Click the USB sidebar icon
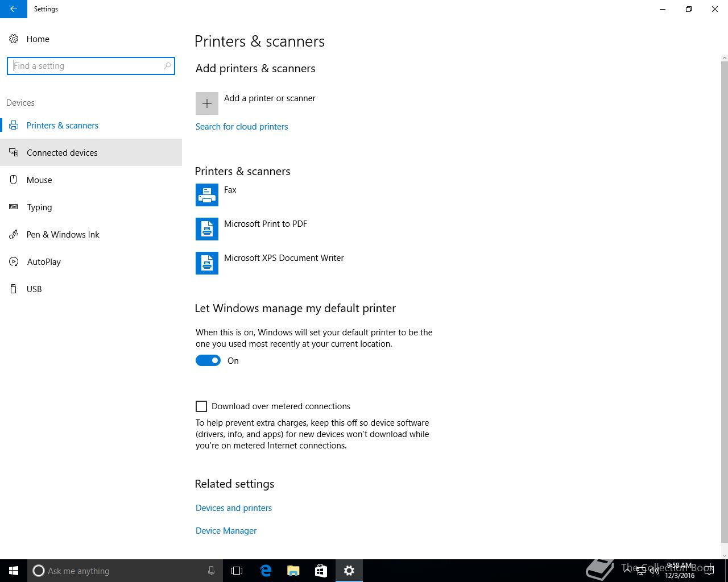The width and height of the screenshot is (728, 582). click(x=14, y=289)
